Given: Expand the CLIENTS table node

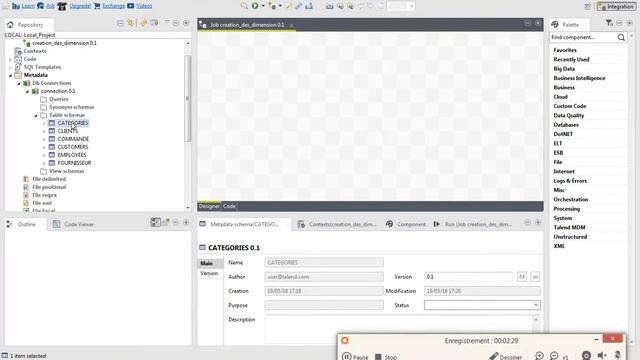Looking at the screenshot, I should click(x=44, y=131).
